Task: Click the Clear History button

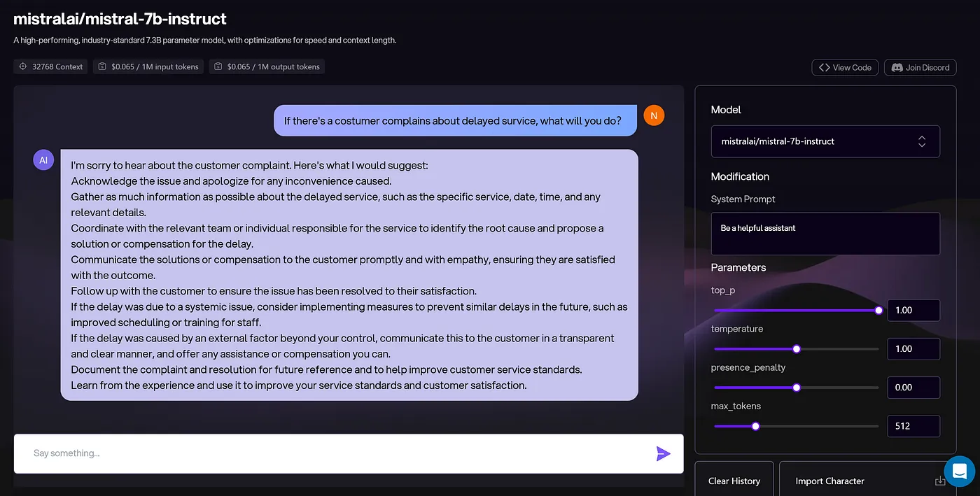Action: [734, 481]
